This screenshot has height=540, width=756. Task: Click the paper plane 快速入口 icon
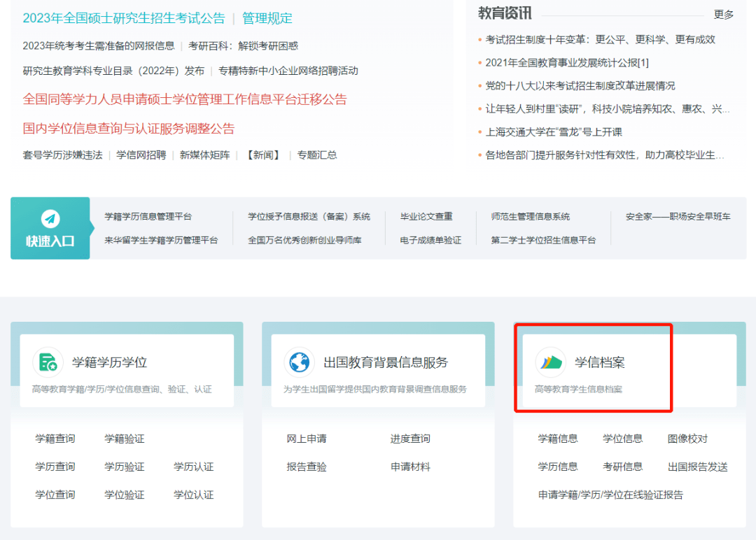click(x=50, y=218)
